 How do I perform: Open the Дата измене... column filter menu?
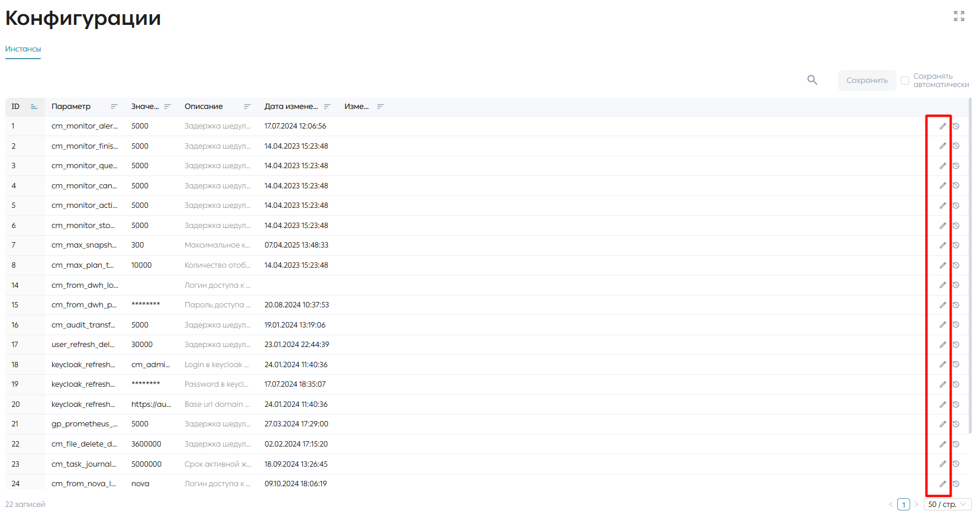327,107
